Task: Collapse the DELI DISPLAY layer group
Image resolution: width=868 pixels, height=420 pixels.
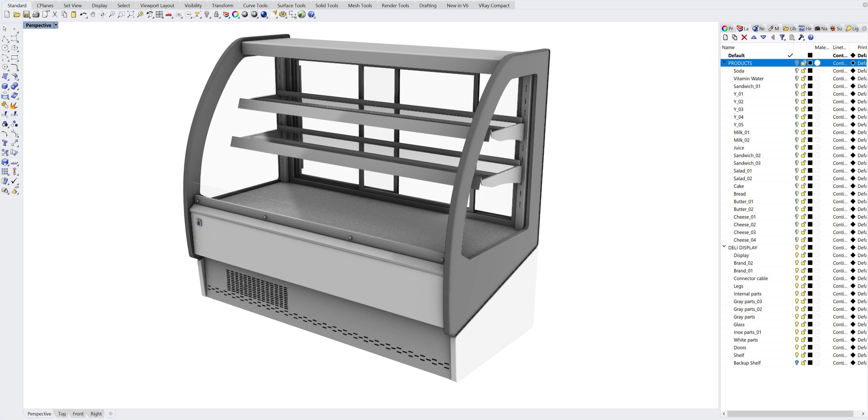Action: (724, 247)
